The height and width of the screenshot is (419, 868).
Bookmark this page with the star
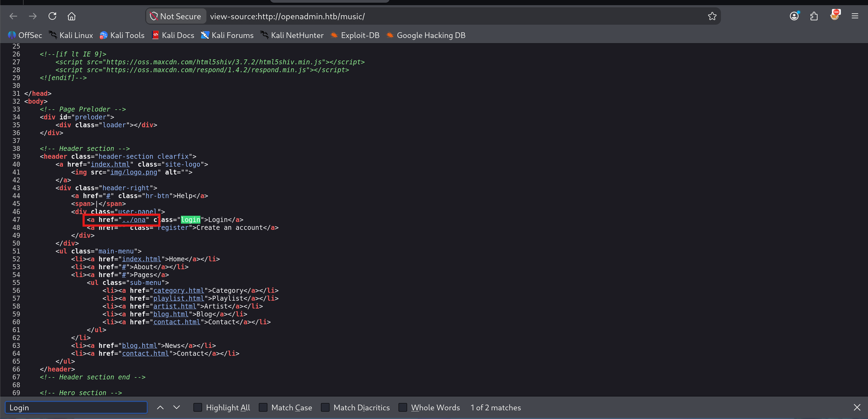coord(712,16)
